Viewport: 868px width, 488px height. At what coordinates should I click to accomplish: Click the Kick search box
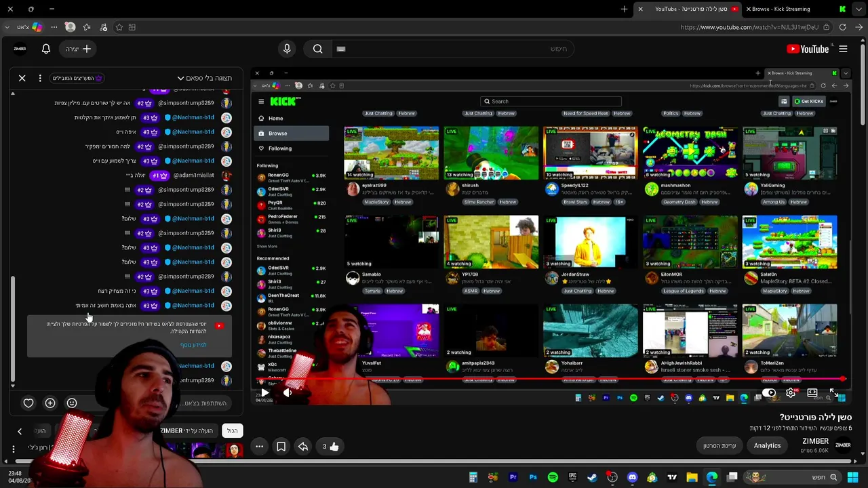point(549,101)
